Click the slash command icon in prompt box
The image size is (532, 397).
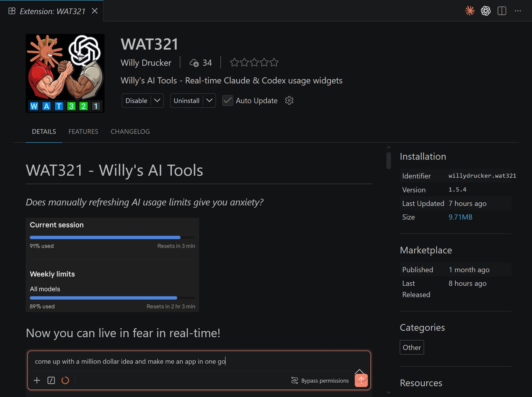[x=51, y=380]
